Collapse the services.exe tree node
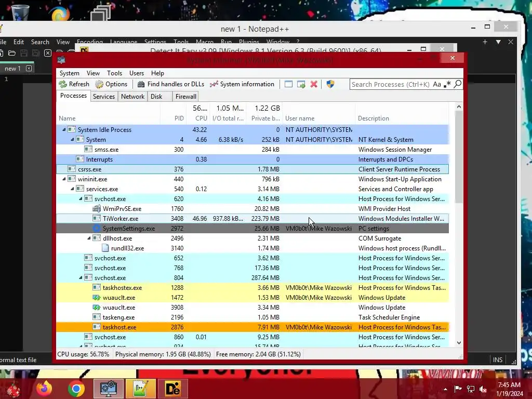 tap(72, 189)
